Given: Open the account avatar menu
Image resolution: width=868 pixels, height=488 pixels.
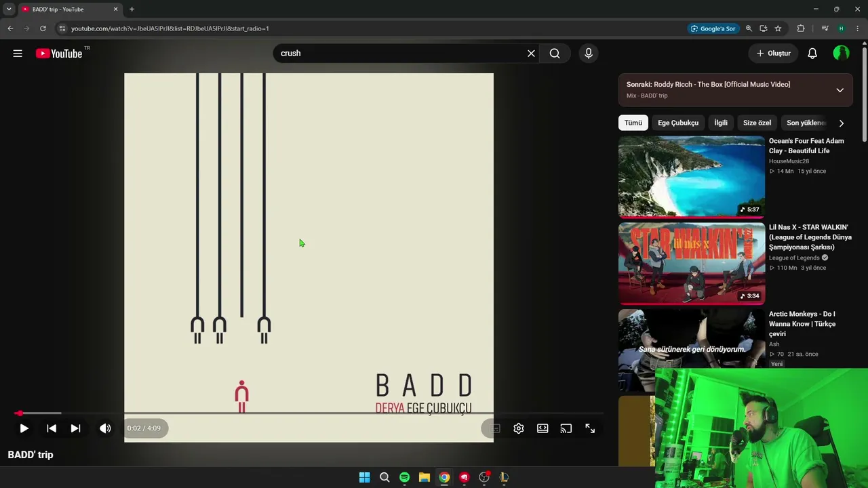Looking at the screenshot, I should click(x=841, y=54).
